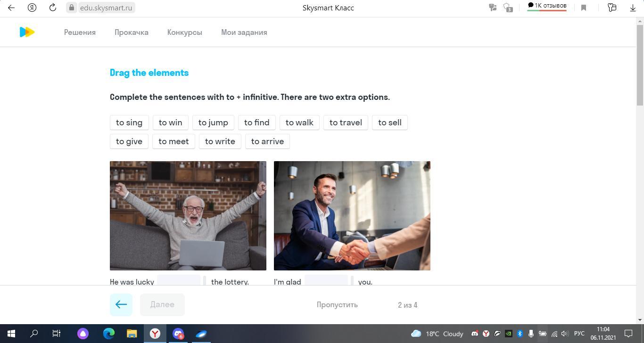
Task: Open Windows taskbar search
Action: tap(34, 334)
